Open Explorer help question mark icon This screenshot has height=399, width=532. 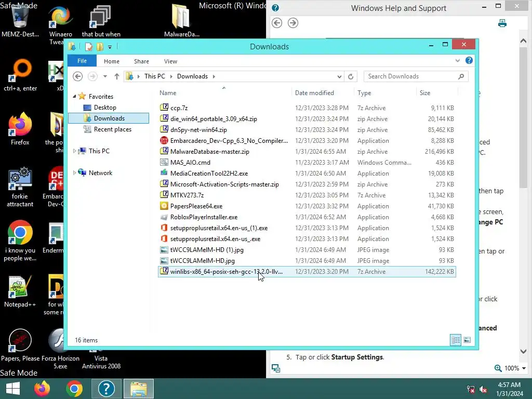point(469,60)
